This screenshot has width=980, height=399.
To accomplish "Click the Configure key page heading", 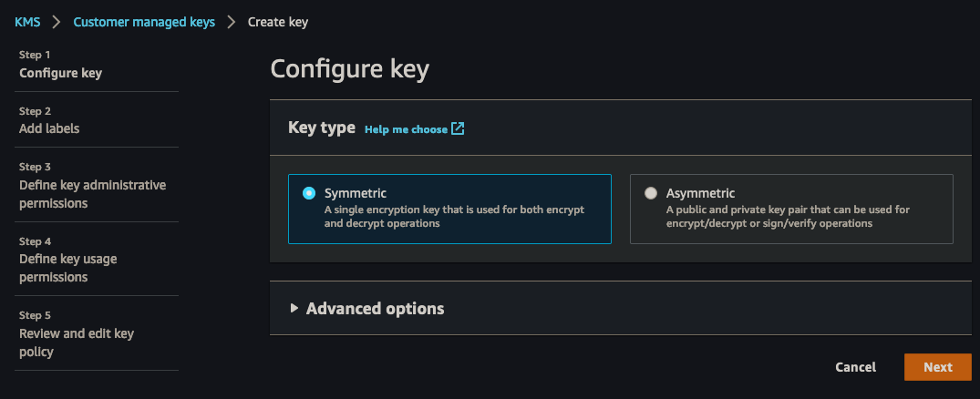I will point(349,69).
